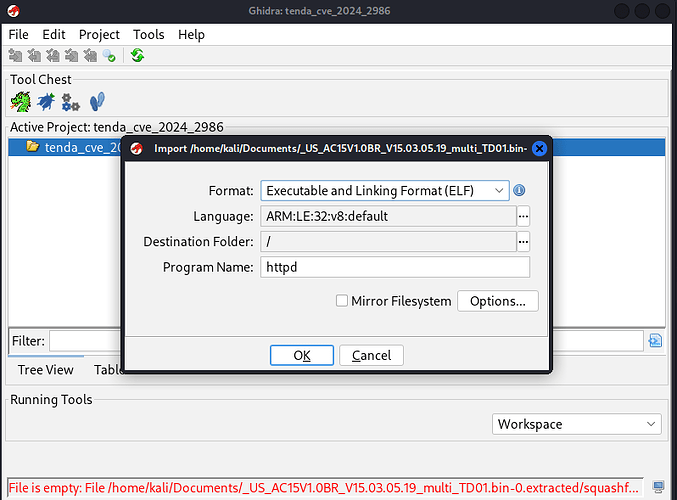Switch to the Tree View tab
Image resolution: width=677 pixels, height=500 pixels.
click(x=45, y=370)
